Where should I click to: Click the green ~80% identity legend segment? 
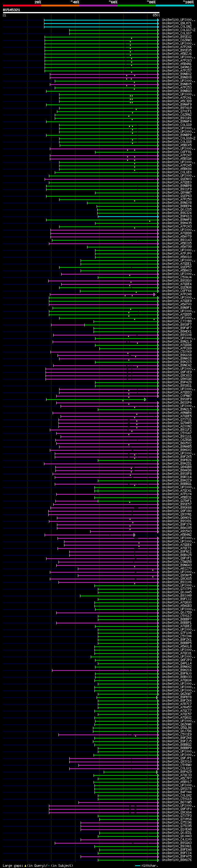tap(137, 6)
